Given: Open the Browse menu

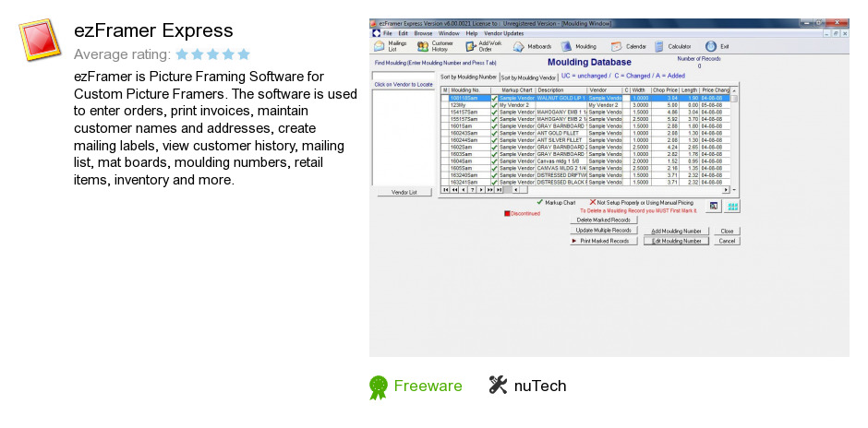Looking at the screenshot, I should (424, 33).
